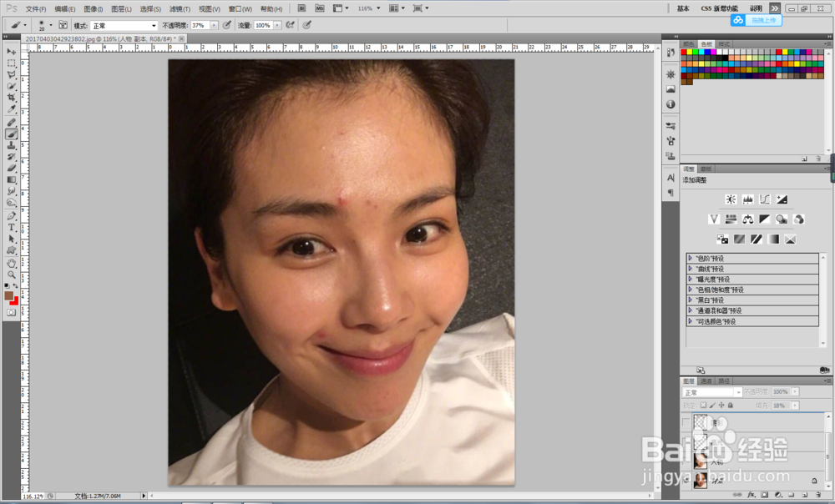Click the CS5 新增功能 workspace button
Viewport: 835px width, 504px height.
tap(720, 8)
